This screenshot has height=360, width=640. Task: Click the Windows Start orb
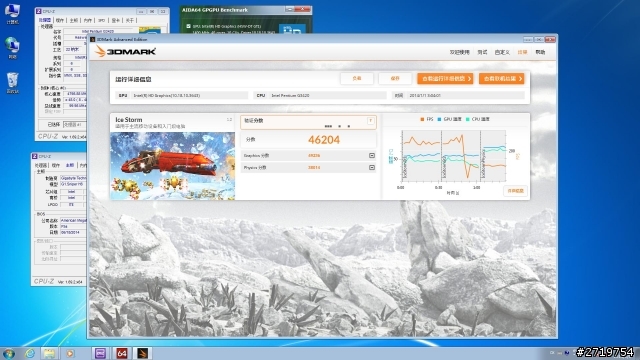pyautogui.click(x=9, y=353)
